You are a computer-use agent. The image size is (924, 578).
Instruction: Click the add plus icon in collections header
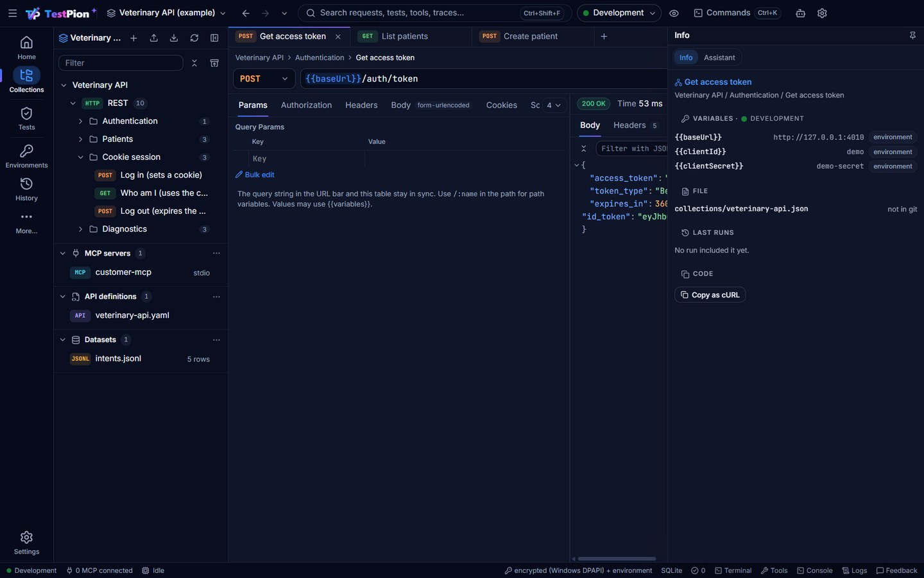tap(133, 38)
